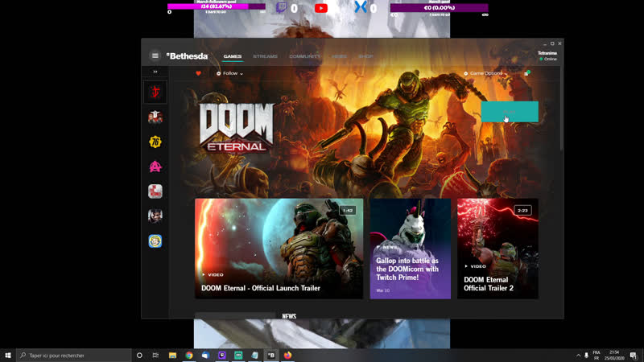Open the DOOMicorn Twitch Prime news card
The image size is (644, 362).
point(411,249)
